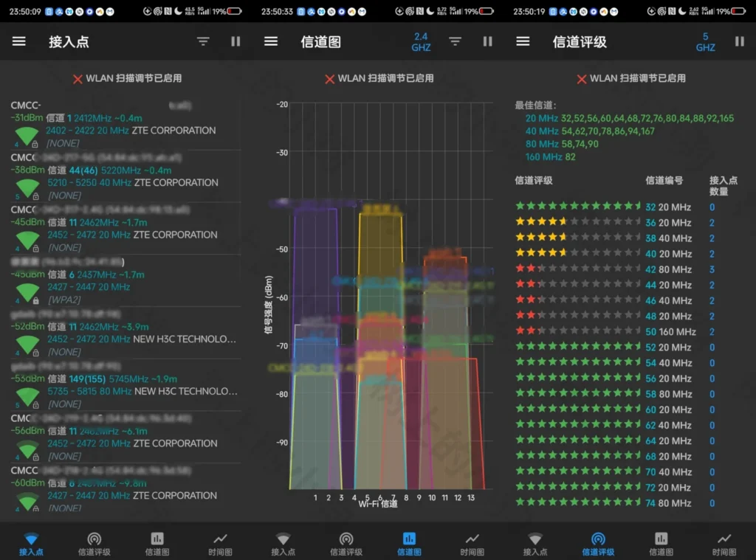Switch the 信道评级 band using the 5 GHZ selector
The image size is (756, 560).
tap(705, 41)
